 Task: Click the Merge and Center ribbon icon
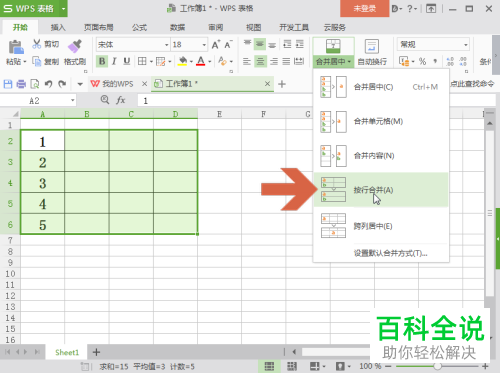tap(333, 46)
